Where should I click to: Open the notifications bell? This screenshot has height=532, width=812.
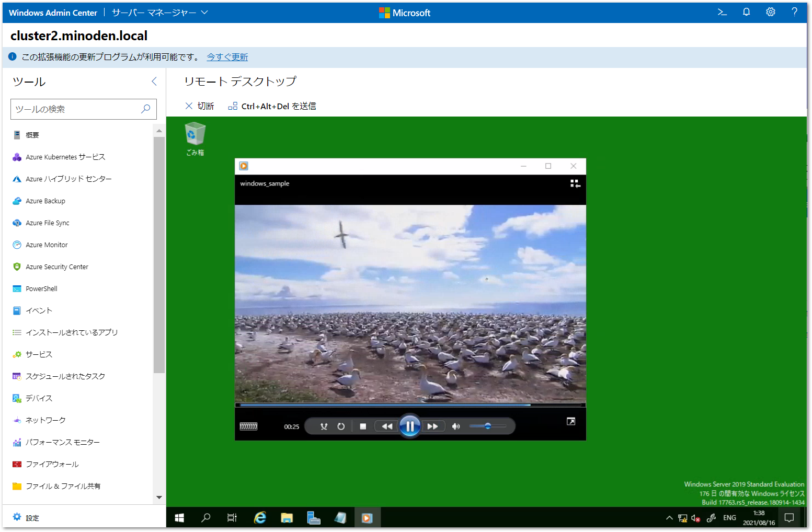[746, 12]
